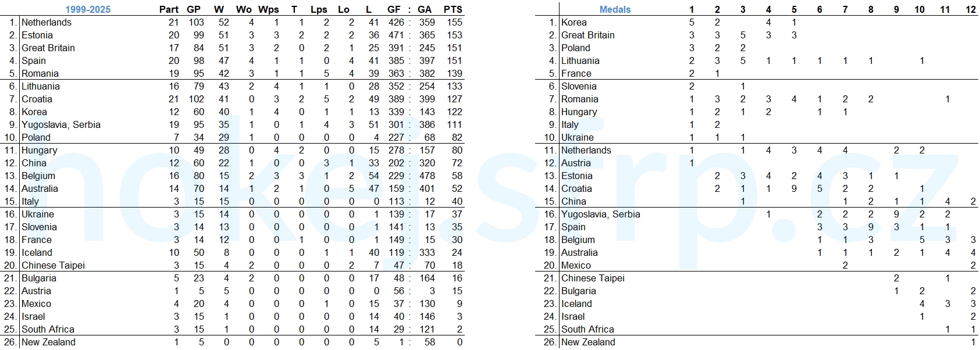Click Mexico in the Medals table
Image resolution: width=980 pixels, height=350 pixels.
click(x=576, y=265)
